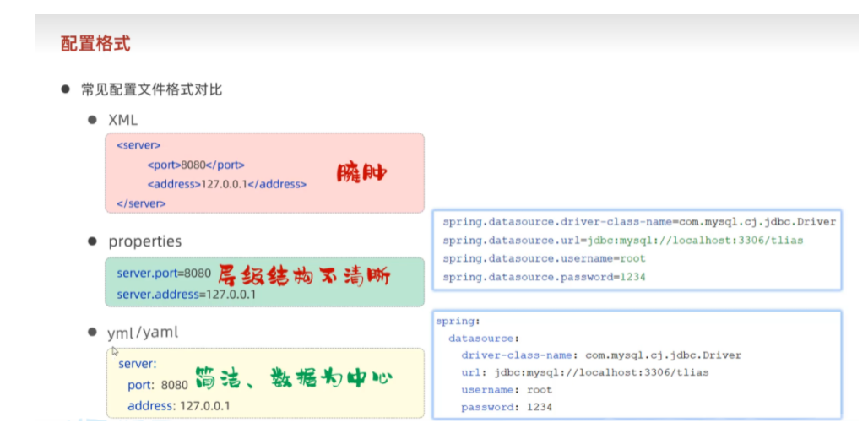Click the green note 简洁、数据为中心
This screenshot has width=868, height=428.
pyautogui.click(x=293, y=378)
